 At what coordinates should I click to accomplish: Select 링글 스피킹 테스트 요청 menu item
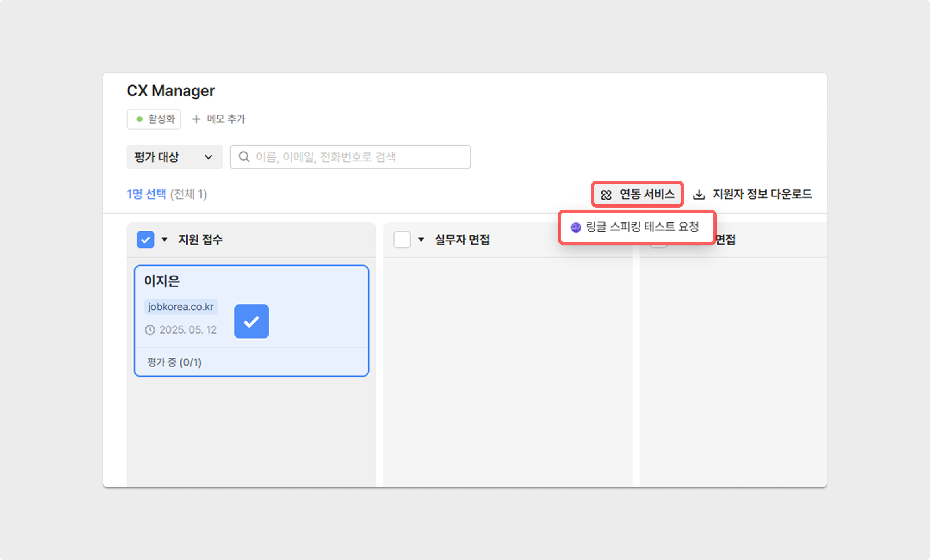pyautogui.click(x=642, y=227)
